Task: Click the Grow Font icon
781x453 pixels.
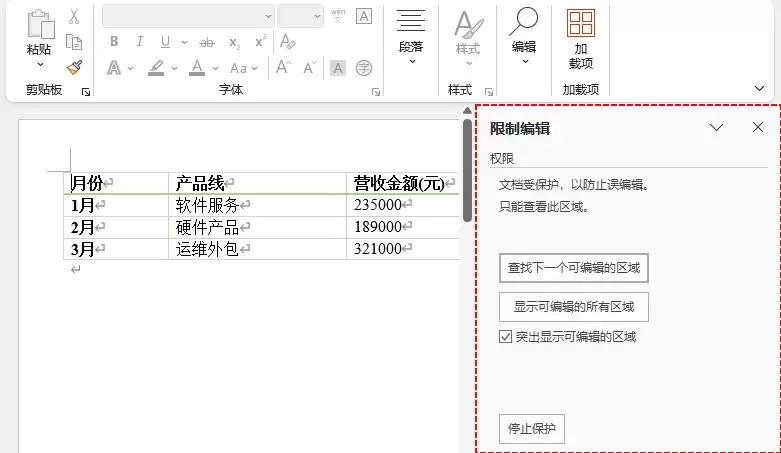Action: tap(283, 67)
